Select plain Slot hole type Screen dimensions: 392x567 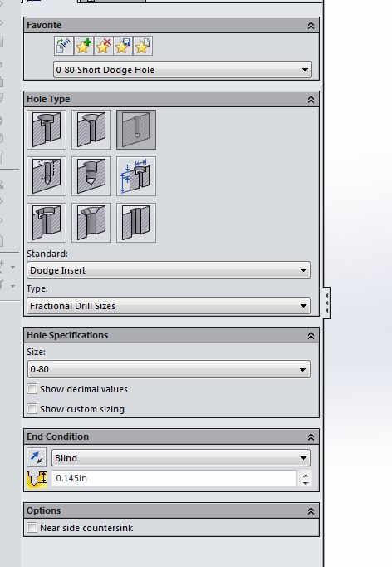(x=136, y=222)
